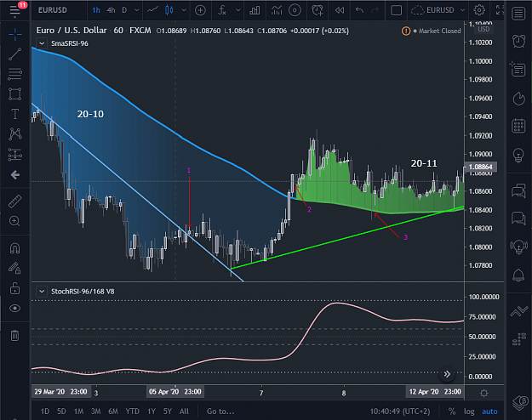Image resolution: width=532 pixels, height=420 pixels.
Task: Redo the last chart action
Action: (x=375, y=10)
